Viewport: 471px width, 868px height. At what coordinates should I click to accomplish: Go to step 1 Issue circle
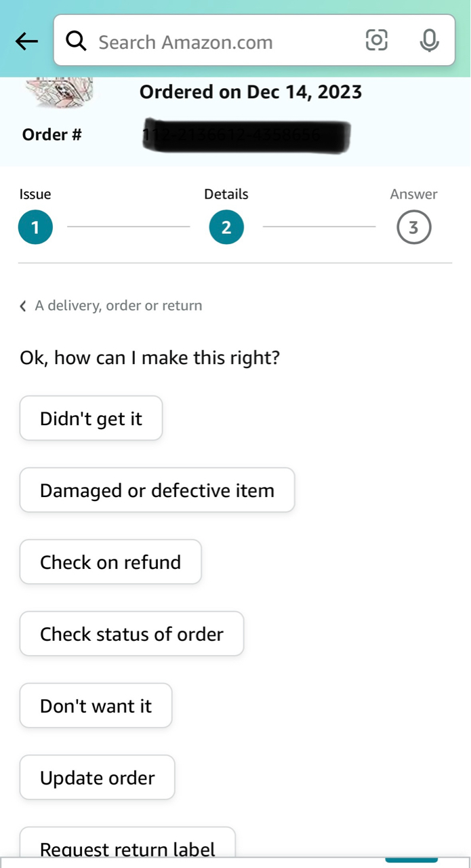point(35,228)
